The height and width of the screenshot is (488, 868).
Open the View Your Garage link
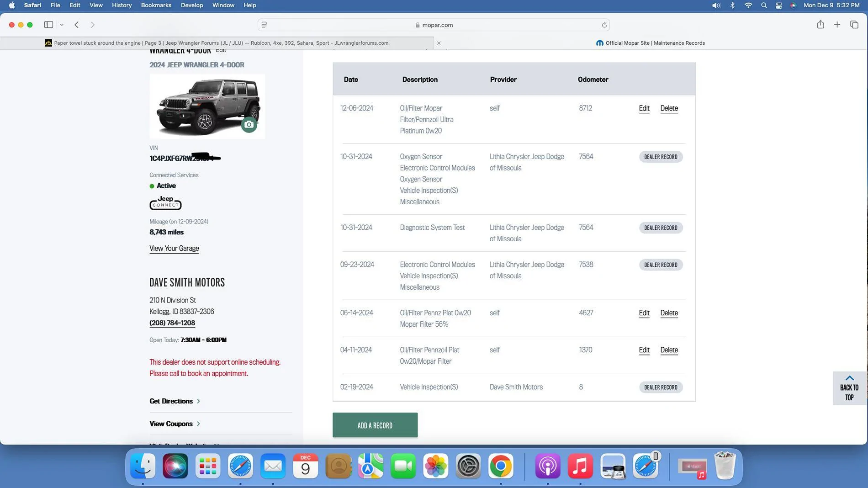point(174,248)
